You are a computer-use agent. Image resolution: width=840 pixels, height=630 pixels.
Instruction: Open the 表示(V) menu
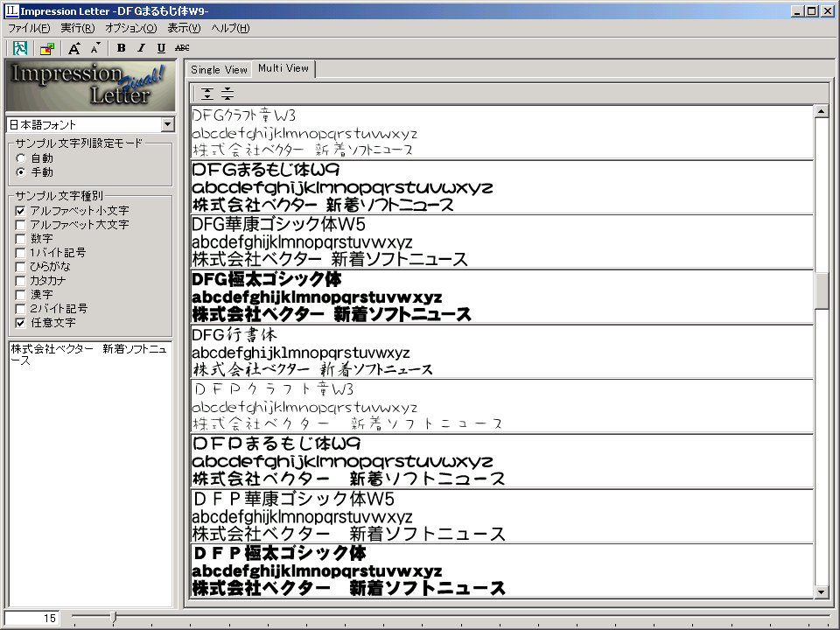[184, 28]
